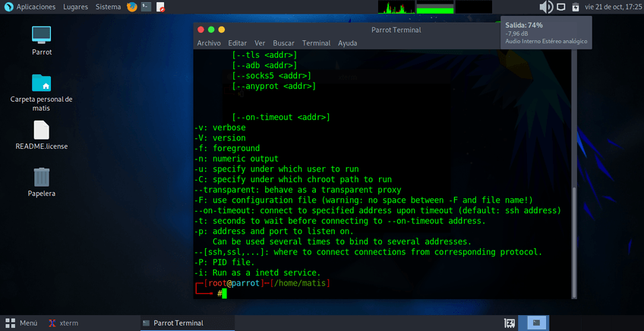The width and height of the screenshot is (644, 331).
Task: Click the Menú button in bottom panel
Action: tap(21, 323)
